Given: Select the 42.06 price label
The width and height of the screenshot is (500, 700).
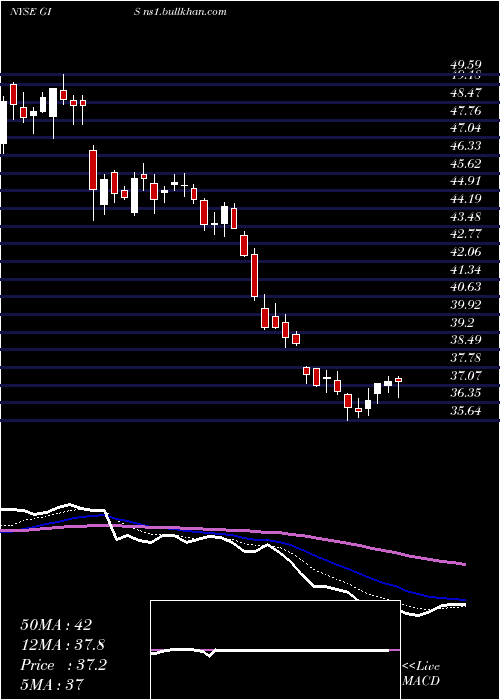Looking at the screenshot, I should tap(466, 252).
